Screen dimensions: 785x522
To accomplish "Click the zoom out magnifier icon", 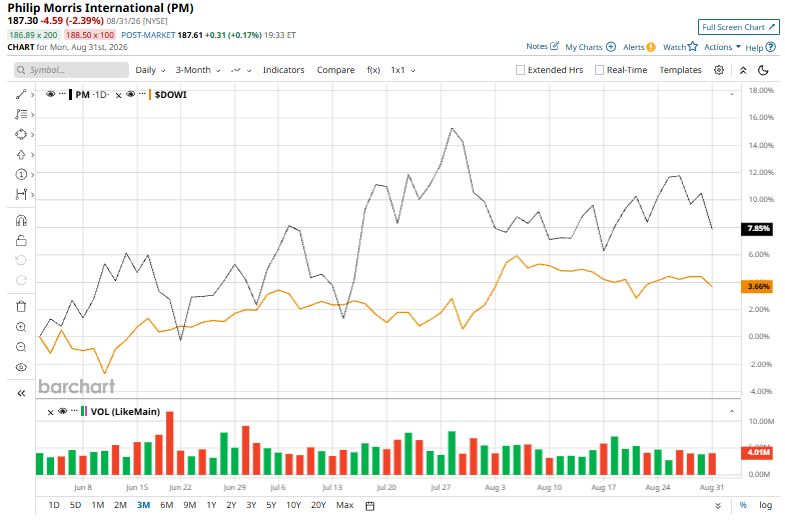I will tap(21, 347).
